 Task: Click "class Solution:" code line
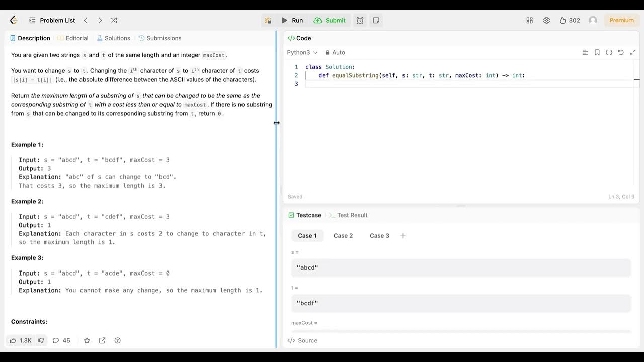pos(330,67)
